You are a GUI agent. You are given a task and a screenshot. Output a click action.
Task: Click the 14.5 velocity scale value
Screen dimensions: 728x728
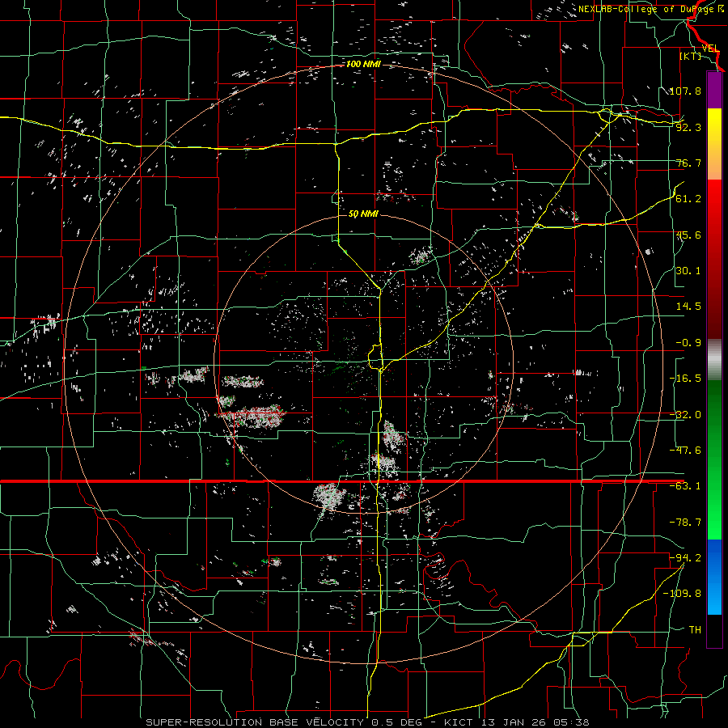click(x=688, y=307)
